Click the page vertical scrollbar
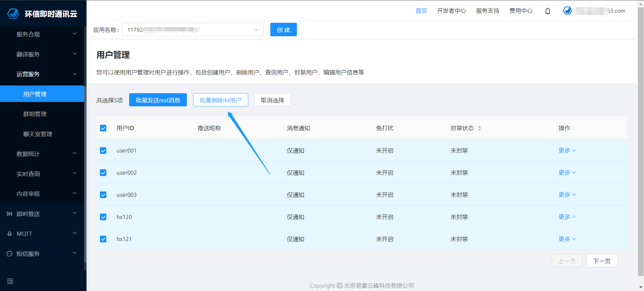This screenshot has height=291, width=644. click(641, 141)
